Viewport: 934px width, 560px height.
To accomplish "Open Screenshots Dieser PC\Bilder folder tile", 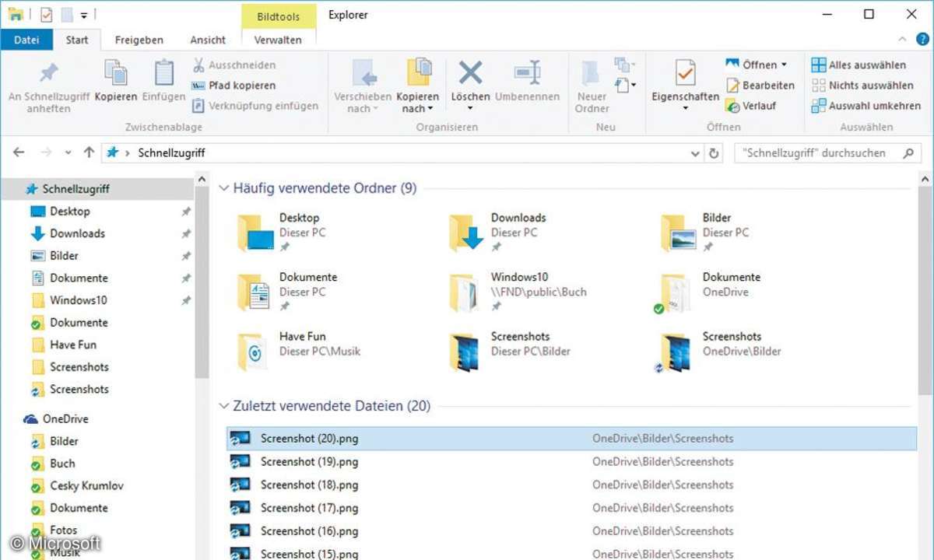I will [x=510, y=352].
